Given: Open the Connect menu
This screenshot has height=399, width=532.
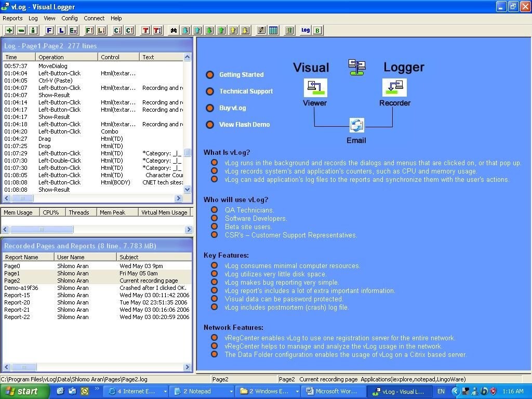Looking at the screenshot, I should [94, 18].
